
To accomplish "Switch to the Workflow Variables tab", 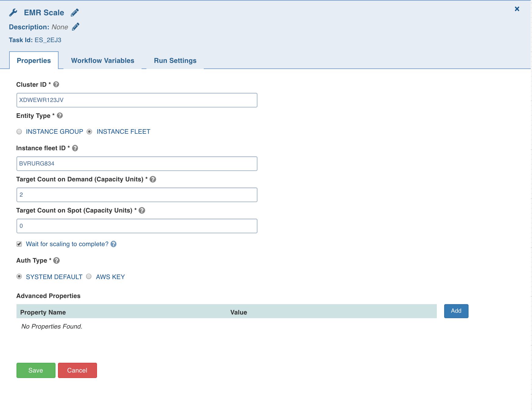I will (102, 60).
